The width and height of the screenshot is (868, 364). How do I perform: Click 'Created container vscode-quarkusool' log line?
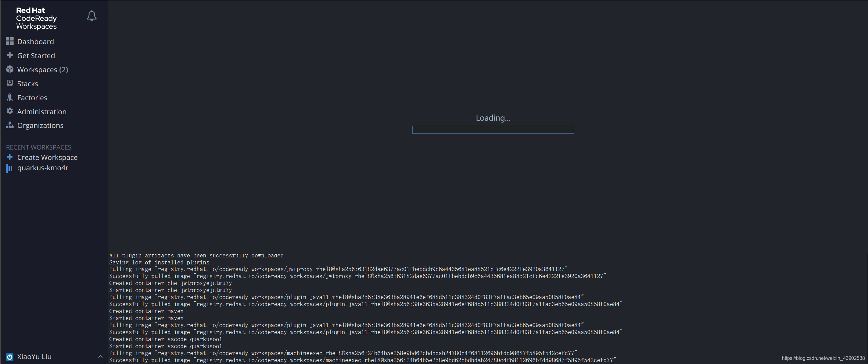pos(165,339)
